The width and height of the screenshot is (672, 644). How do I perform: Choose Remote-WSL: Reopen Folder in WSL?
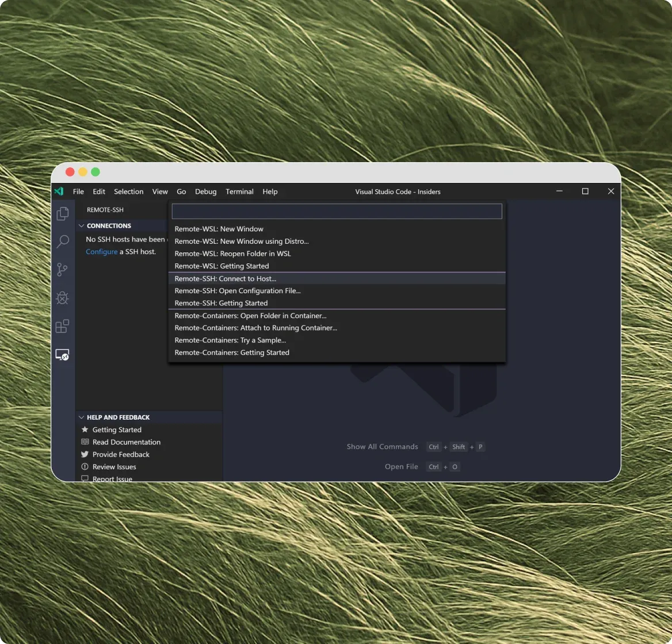click(337, 254)
